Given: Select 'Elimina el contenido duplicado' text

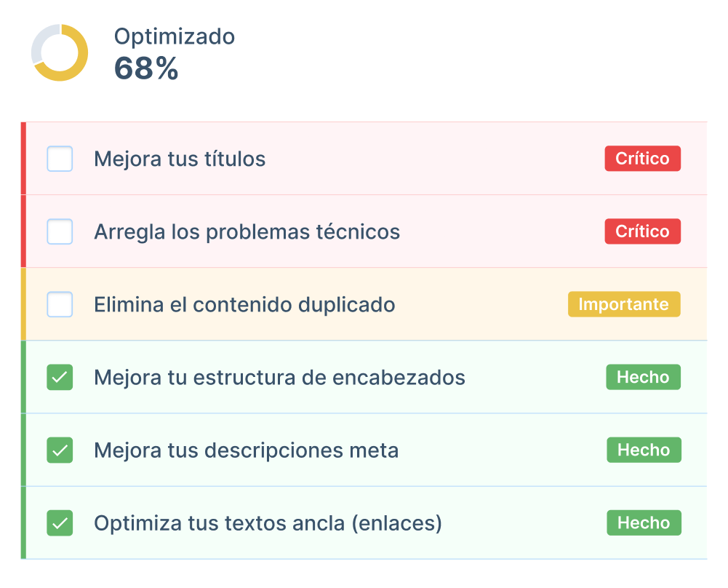Looking at the screenshot, I should tap(244, 304).
